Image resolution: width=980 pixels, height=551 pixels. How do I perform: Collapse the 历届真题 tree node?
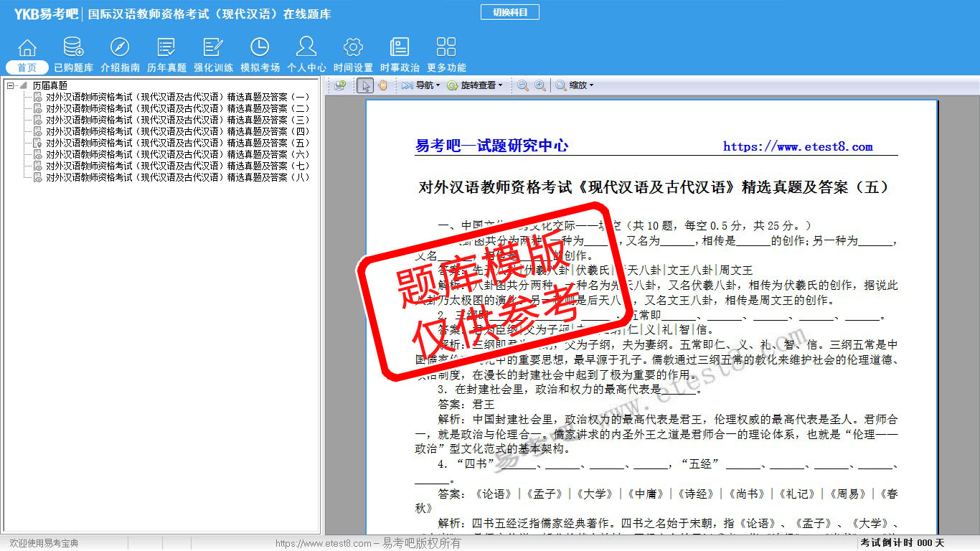pyautogui.click(x=10, y=85)
